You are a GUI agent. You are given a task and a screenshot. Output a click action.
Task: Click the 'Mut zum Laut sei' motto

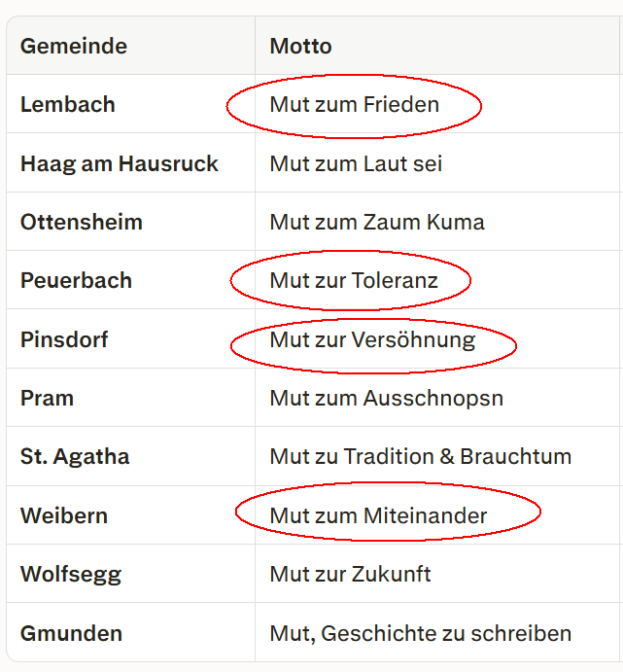point(357,163)
